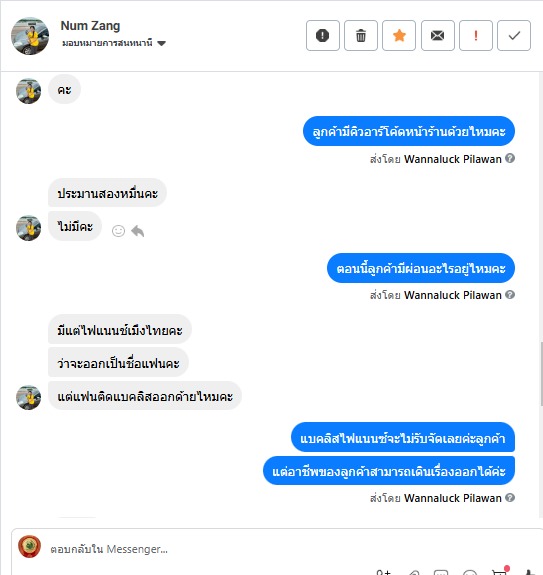Image resolution: width=543 pixels, height=575 pixels.
Task: Show sender info beside second Wannaluck Pilawan label
Action: click(510, 294)
